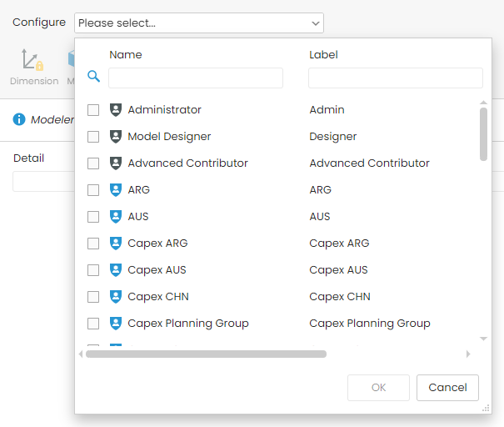Click the Cancel button
This screenshot has height=427, width=504.
[447, 388]
